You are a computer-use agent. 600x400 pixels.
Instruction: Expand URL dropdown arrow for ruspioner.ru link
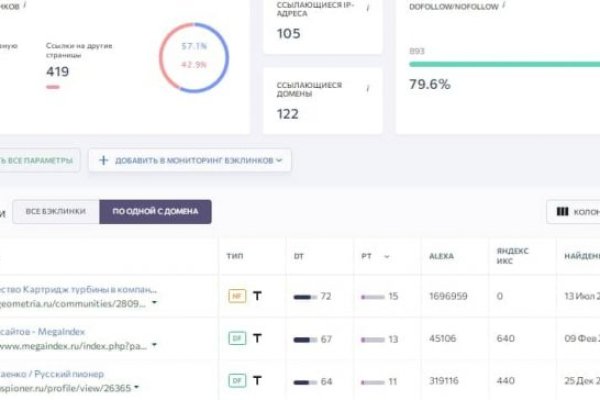point(136,387)
